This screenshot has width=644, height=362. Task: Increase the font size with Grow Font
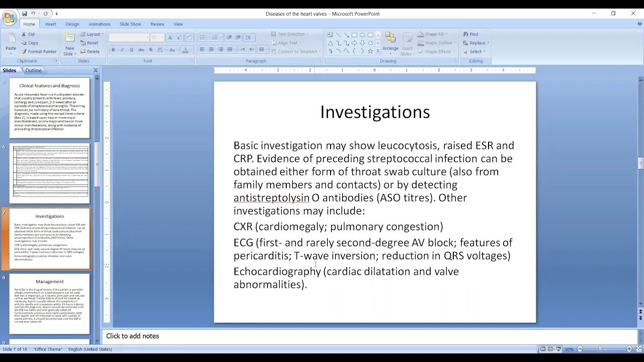point(171,37)
